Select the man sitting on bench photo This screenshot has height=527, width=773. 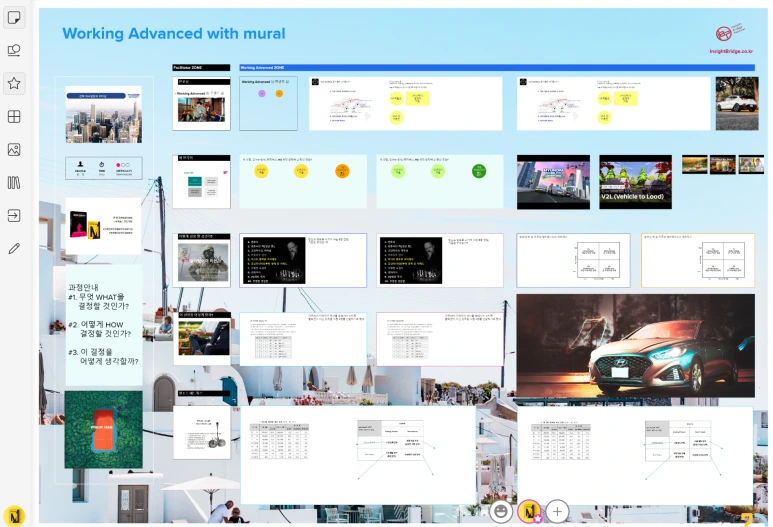pos(204,338)
